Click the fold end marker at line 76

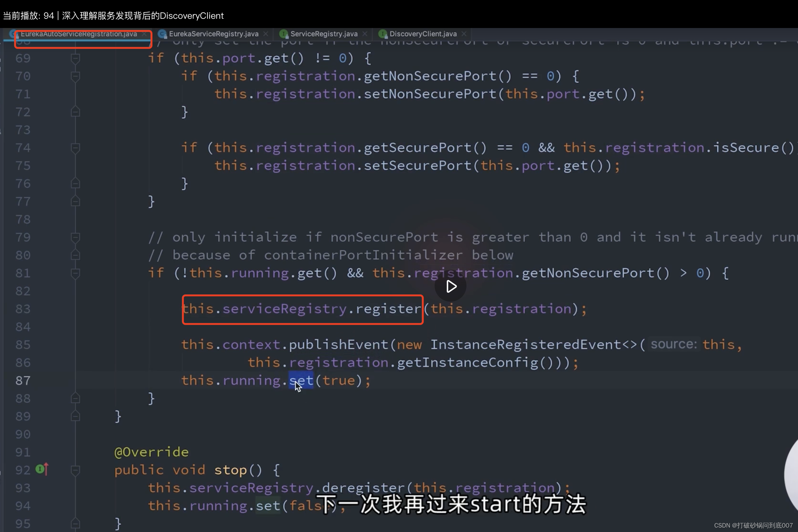(75, 184)
